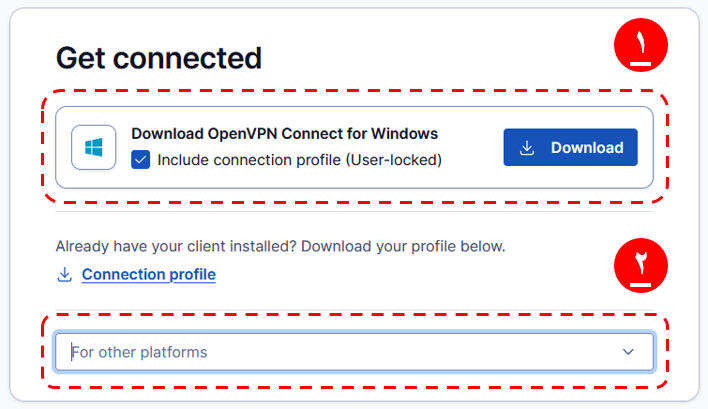Image resolution: width=708 pixels, height=409 pixels.
Task: Click the "Already have your client installed?" text
Action: 175,245
